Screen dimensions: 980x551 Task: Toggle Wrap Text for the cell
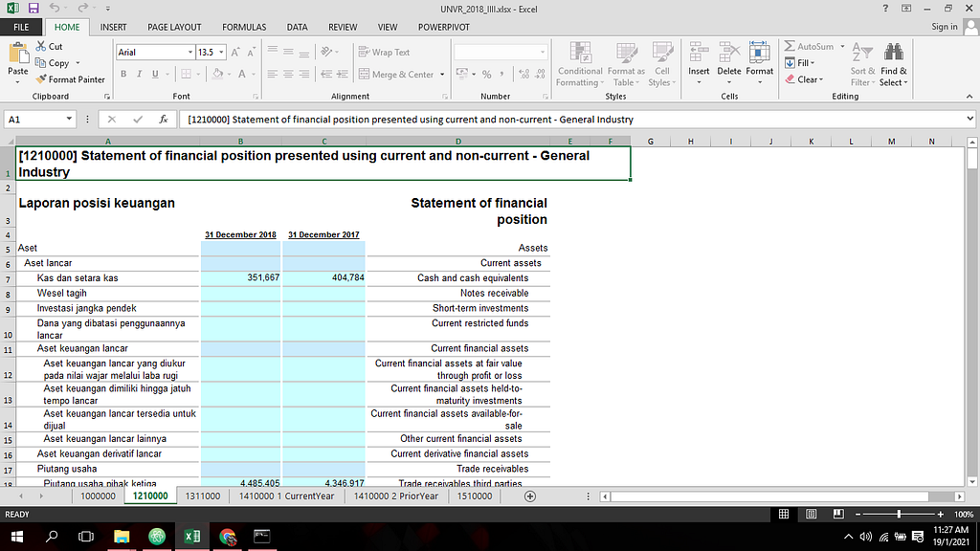tap(385, 53)
